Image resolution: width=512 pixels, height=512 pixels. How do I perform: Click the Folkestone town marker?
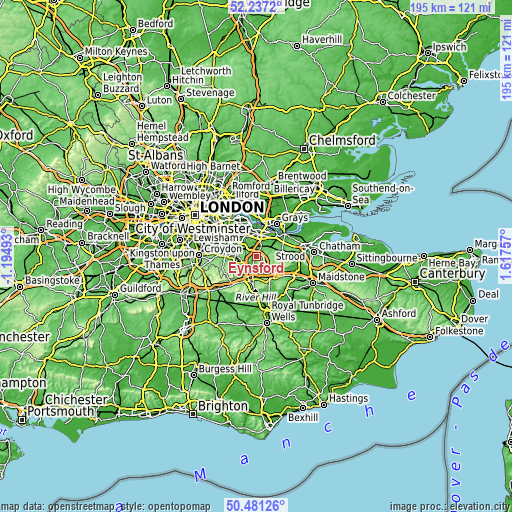click(x=430, y=337)
